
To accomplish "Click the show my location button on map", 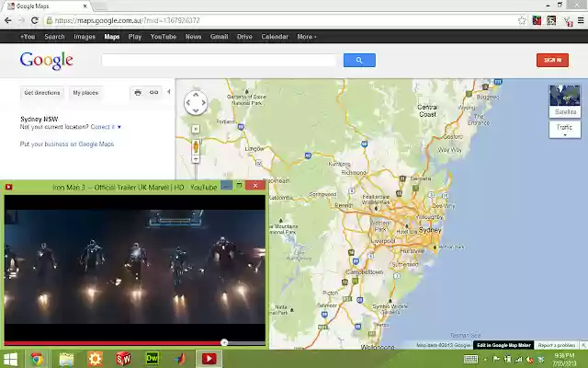I will tap(196, 129).
